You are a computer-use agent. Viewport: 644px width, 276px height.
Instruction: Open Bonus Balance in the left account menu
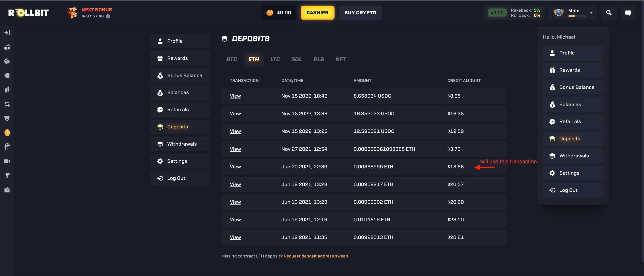coord(180,75)
